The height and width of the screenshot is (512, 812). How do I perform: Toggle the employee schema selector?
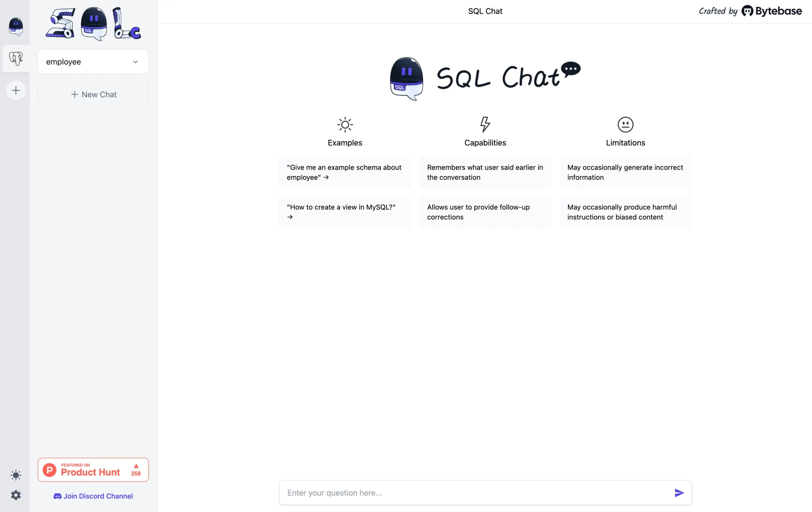(x=93, y=61)
